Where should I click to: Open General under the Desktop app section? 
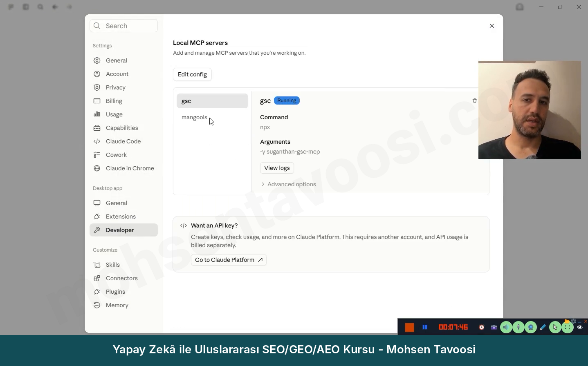coord(123,203)
